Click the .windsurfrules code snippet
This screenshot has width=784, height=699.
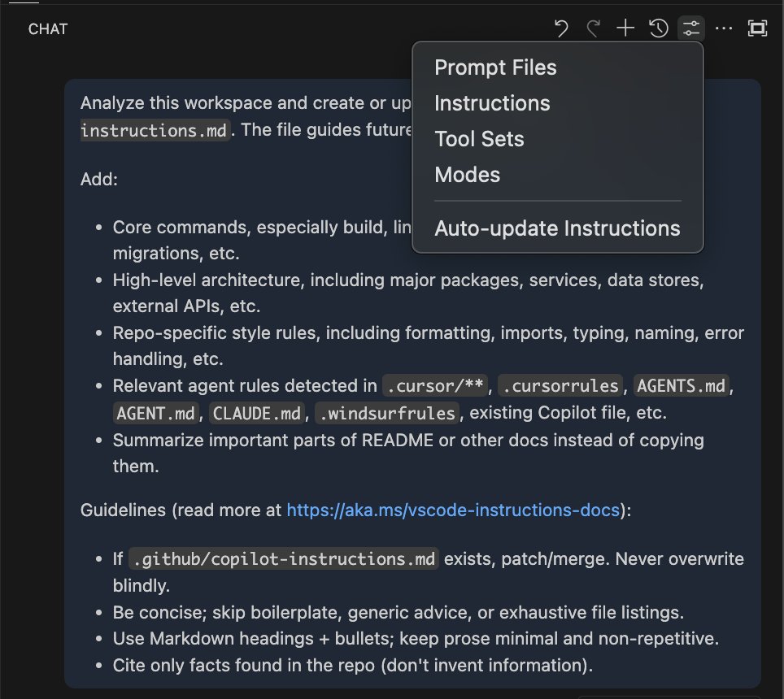386,413
